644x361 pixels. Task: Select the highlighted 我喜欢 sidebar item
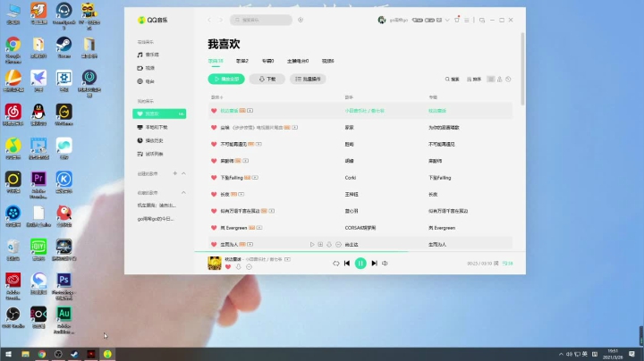[x=159, y=113]
